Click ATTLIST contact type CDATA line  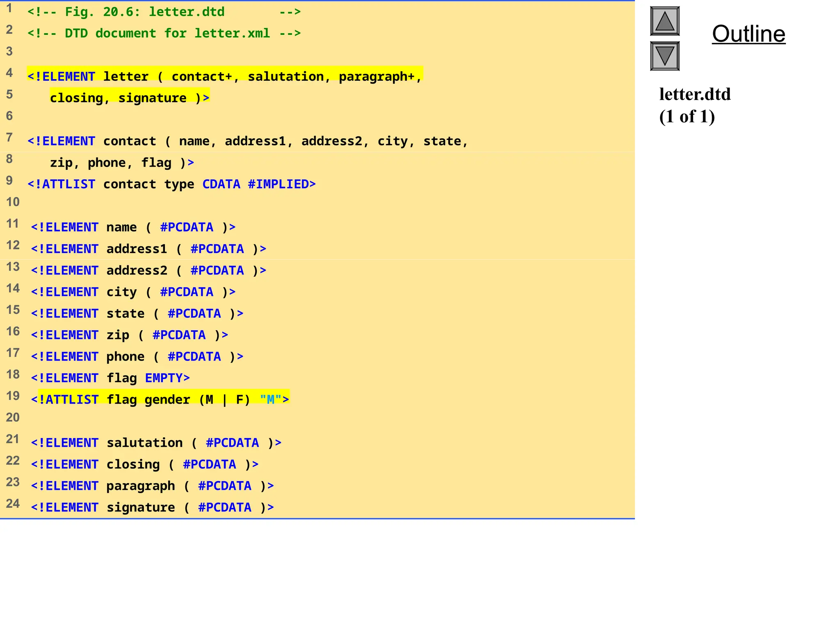click(171, 184)
